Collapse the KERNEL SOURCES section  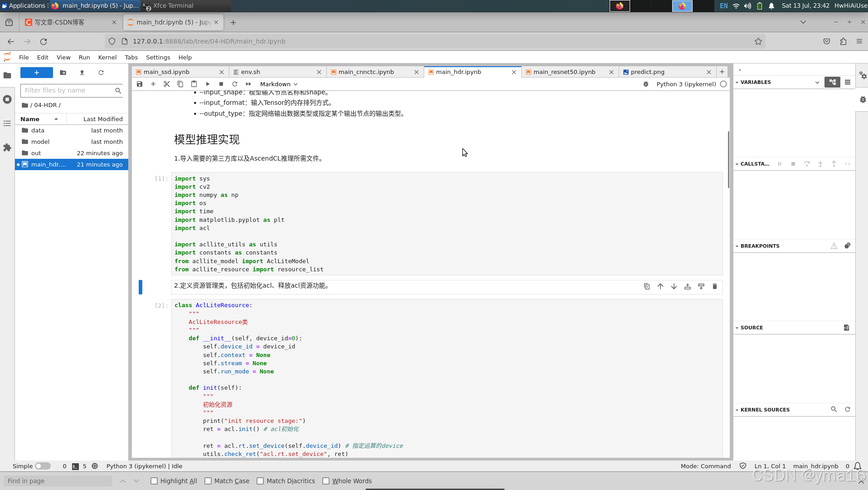(737, 410)
